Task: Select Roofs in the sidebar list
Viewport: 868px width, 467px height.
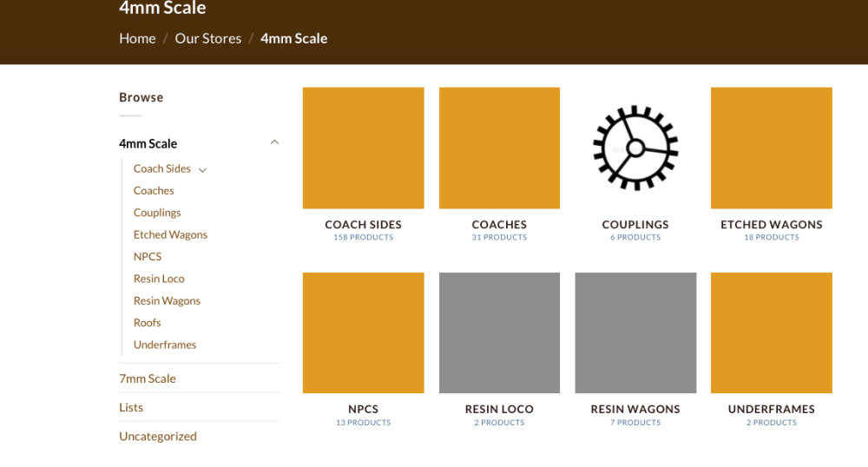Action: tap(148, 322)
